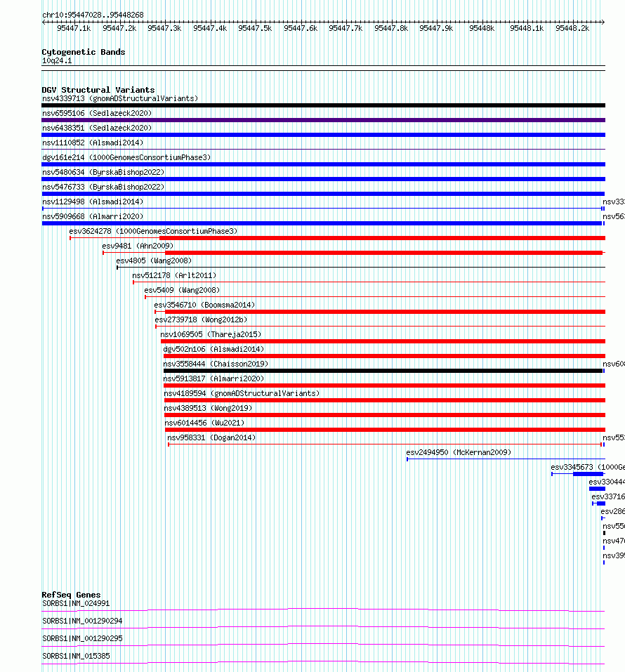Open variant dgv502n106 (Alsmadi2014)
Viewport: 625px width, 672px height.
coord(213,349)
